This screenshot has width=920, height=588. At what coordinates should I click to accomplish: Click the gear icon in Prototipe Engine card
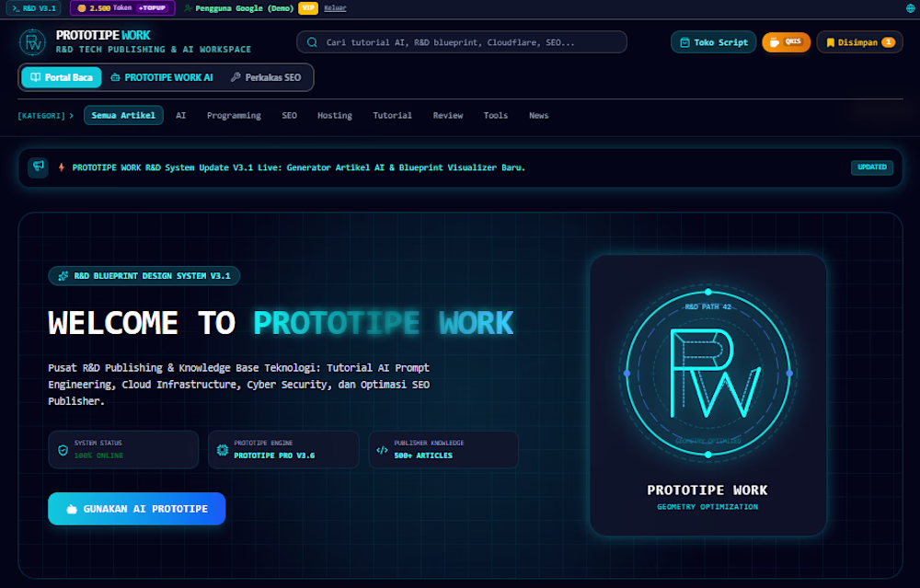223,450
